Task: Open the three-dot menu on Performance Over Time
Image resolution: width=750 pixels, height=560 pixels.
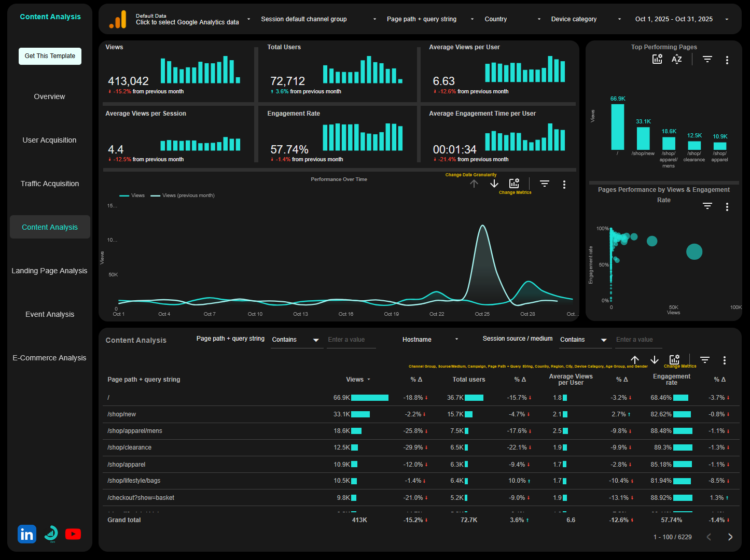Action: point(564,184)
